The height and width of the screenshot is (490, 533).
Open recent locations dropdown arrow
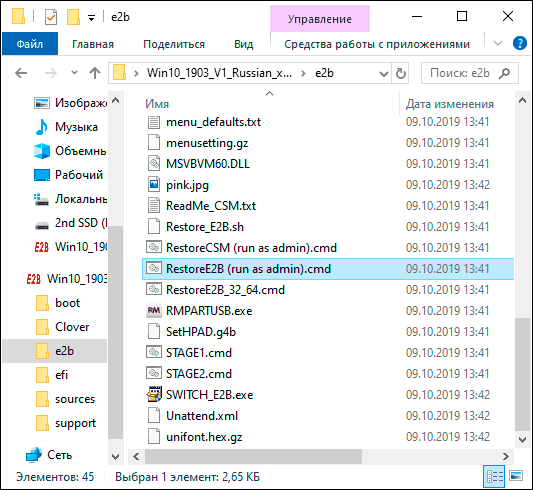(x=74, y=72)
